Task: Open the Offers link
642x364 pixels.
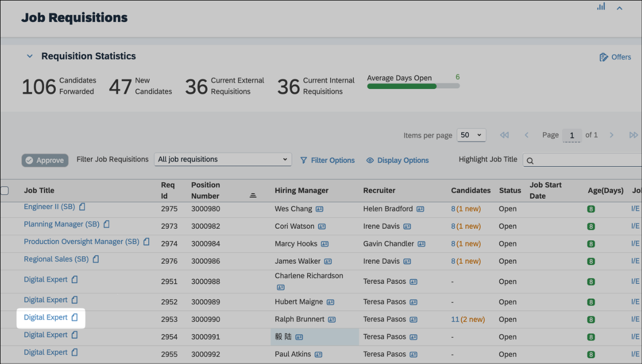Action: tap(615, 57)
